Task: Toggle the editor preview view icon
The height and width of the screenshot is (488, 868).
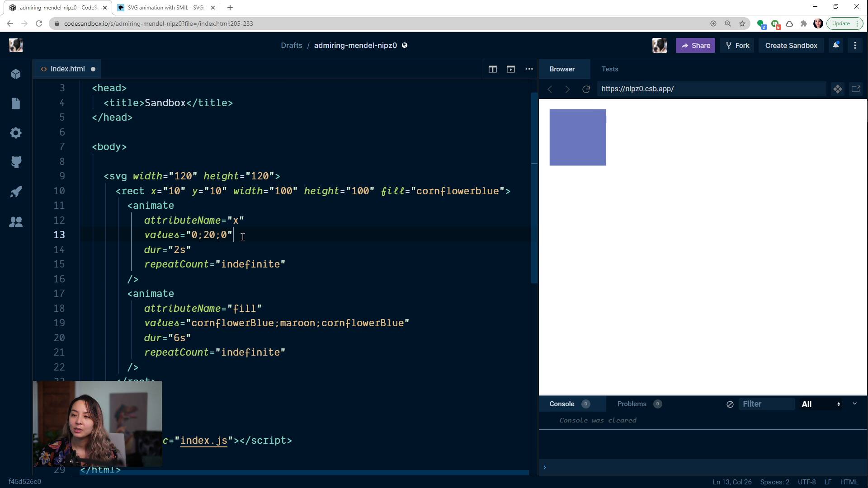Action: click(511, 69)
